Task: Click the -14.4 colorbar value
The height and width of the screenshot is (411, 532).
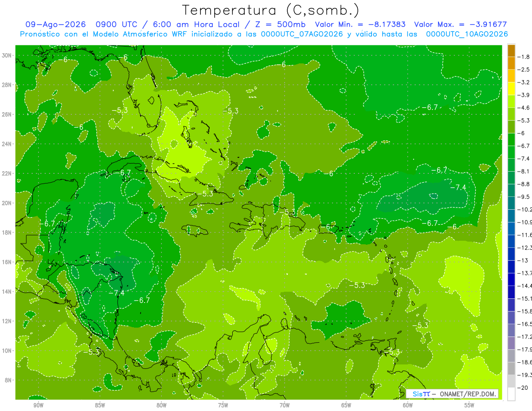Action: pyautogui.click(x=525, y=286)
